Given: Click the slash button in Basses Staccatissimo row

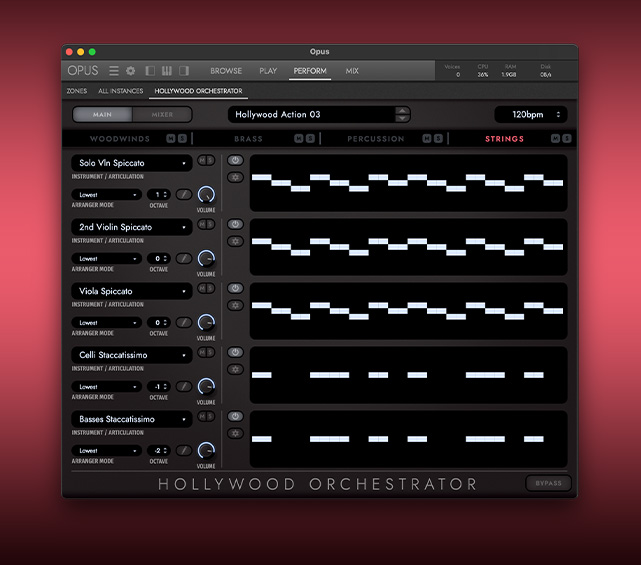Looking at the screenshot, I should [x=184, y=451].
